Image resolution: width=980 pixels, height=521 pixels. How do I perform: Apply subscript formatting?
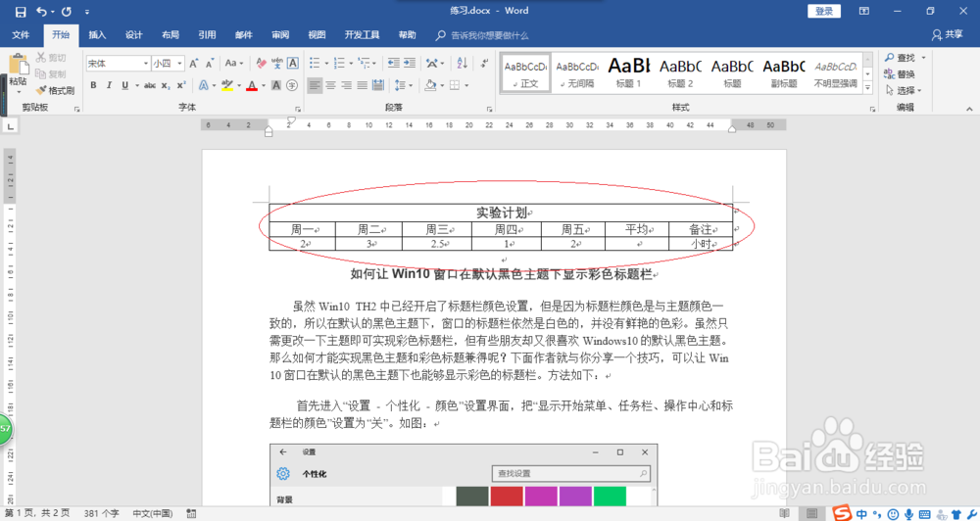point(166,85)
